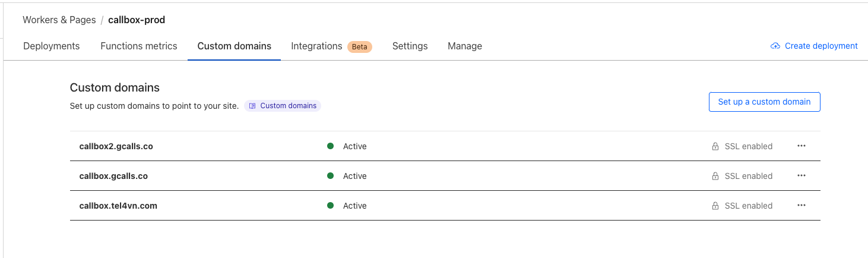This screenshot has width=868, height=258.
Task: Click the Create deployment link text
Action: tap(821, 46)
